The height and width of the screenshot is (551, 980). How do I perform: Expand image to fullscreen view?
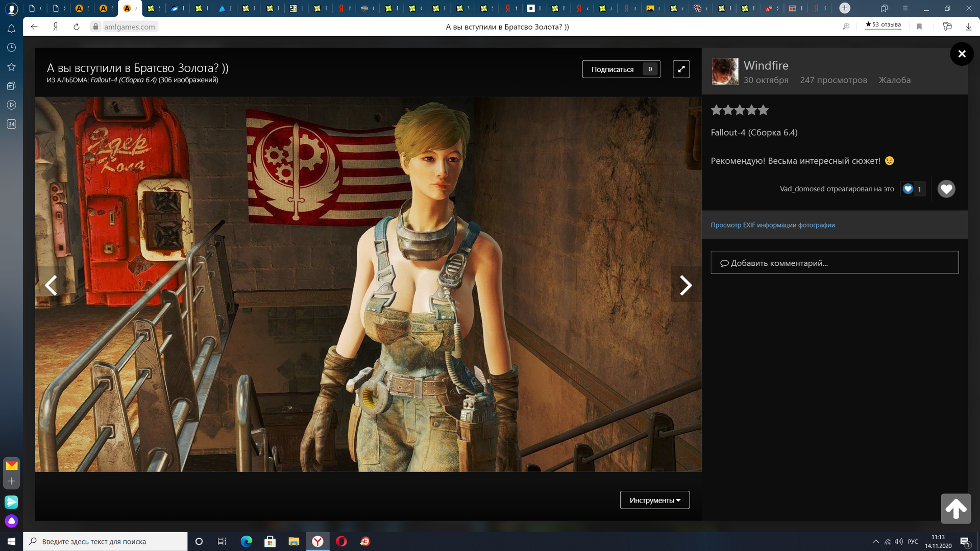[x=681, y=69]
